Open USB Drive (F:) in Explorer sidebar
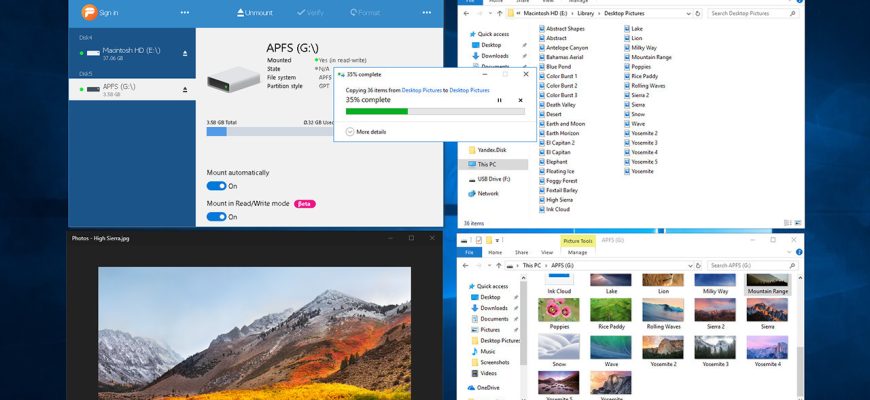Image resolution: width=870 pixels, height=400 pixels. (489, 179)
